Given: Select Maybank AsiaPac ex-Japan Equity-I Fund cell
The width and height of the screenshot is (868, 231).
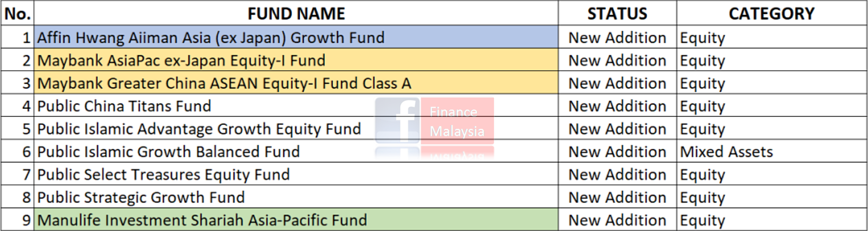Looking at the screenshot, I should coord(181,60).
